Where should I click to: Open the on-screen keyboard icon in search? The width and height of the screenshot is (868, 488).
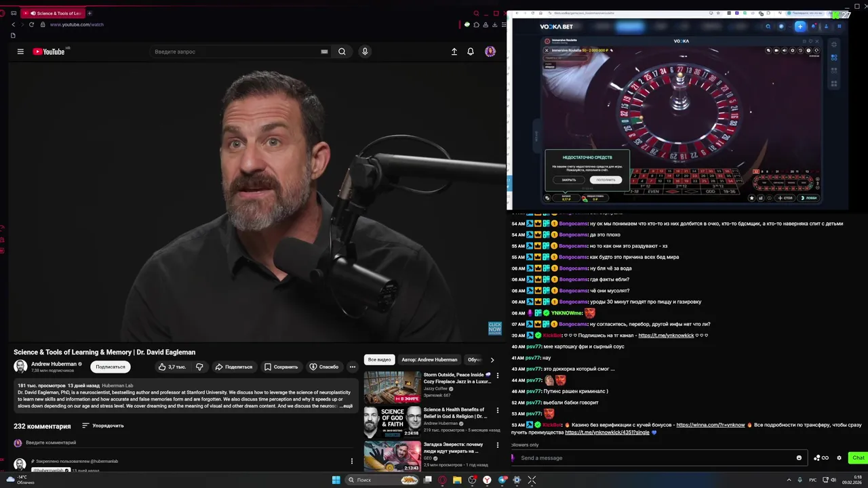pyautogui.click(x=324, y=52)
